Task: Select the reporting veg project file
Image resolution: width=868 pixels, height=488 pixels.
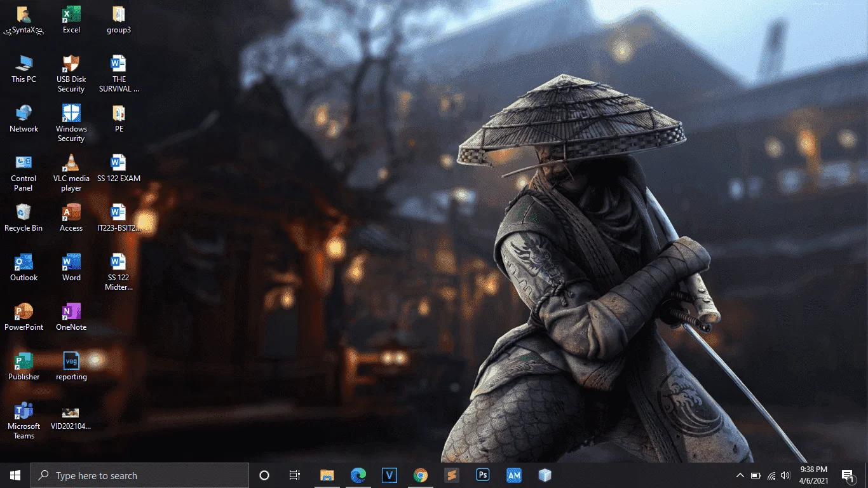Action: [x=71, y=367]
